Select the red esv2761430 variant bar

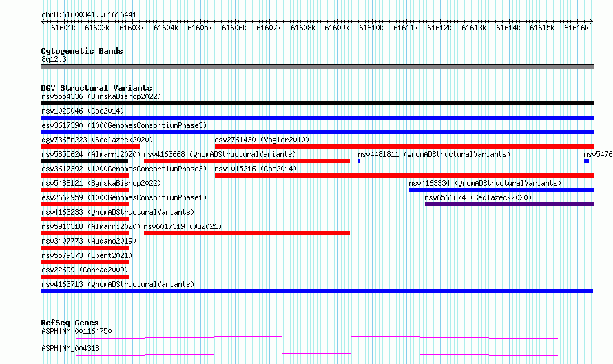click(404, 147)
